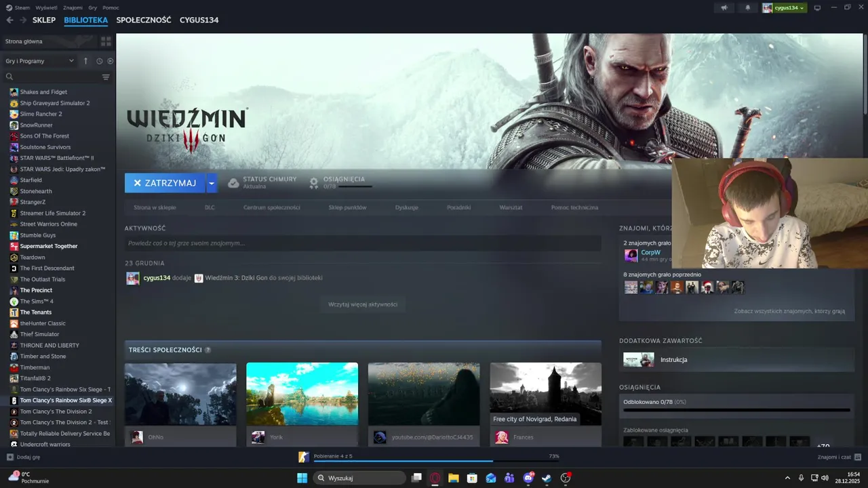Open Zobacz wszystkich znajomych link
The height and width of the screenshot is (488, 868).
(789, 311)
